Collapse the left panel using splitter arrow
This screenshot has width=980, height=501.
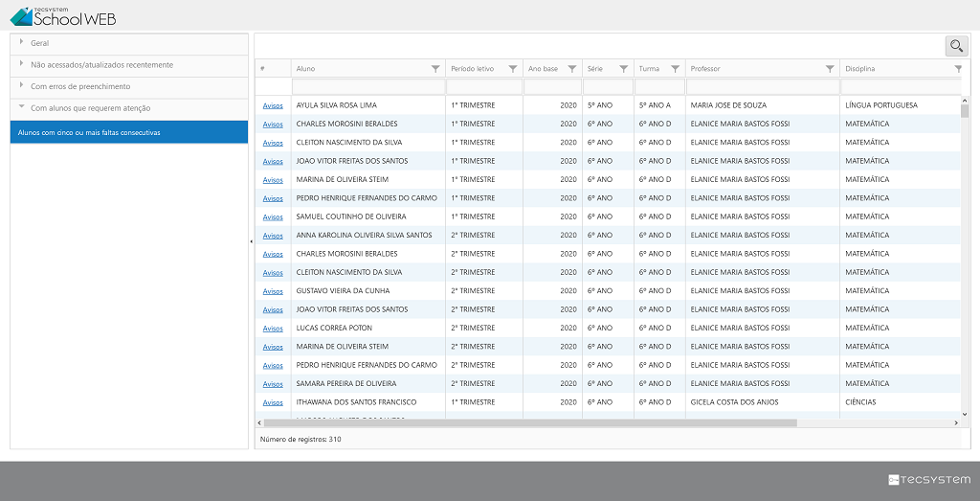tap(251, 241)
